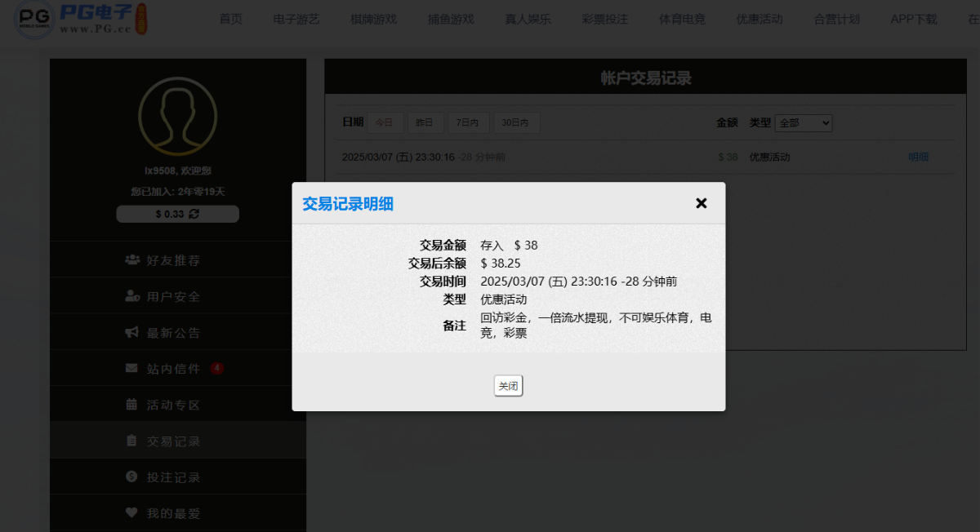The image size is (980, 532).
Task: Refresh the account balance icon
Action: click(194, 214)
